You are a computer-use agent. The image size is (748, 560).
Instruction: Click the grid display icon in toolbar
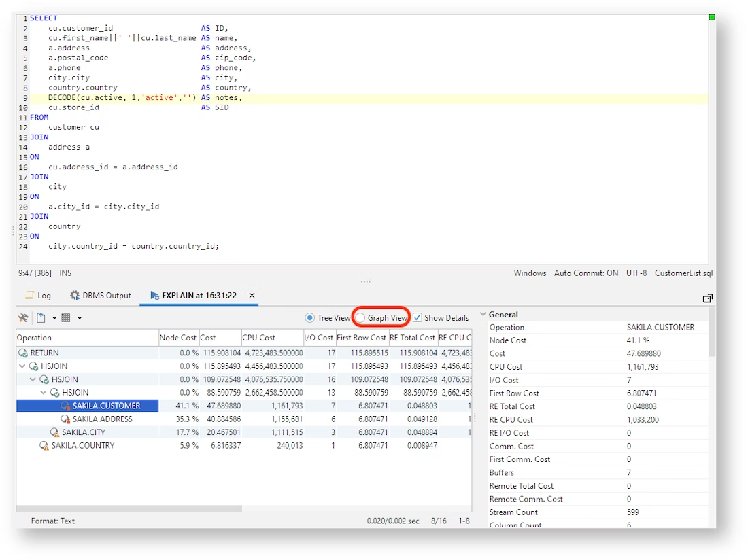[66, 317]
